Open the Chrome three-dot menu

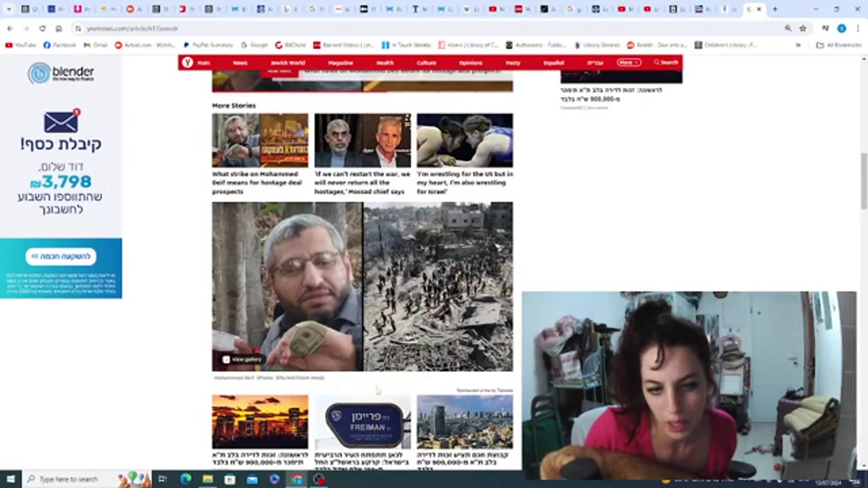859,28
